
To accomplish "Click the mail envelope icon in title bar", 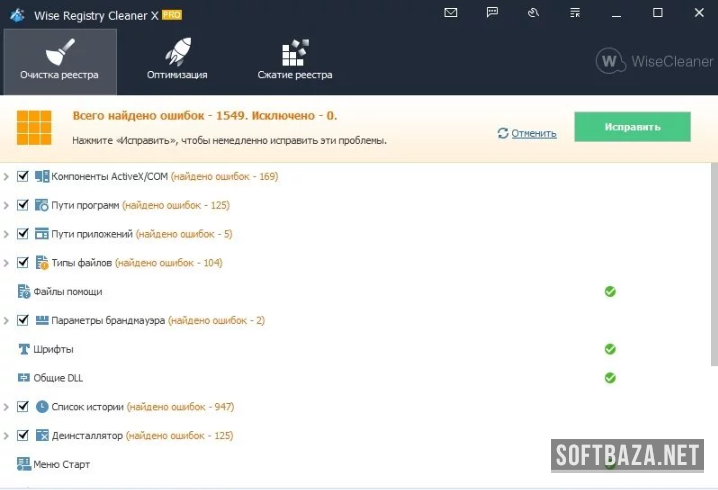I will (x=451, y=13).
